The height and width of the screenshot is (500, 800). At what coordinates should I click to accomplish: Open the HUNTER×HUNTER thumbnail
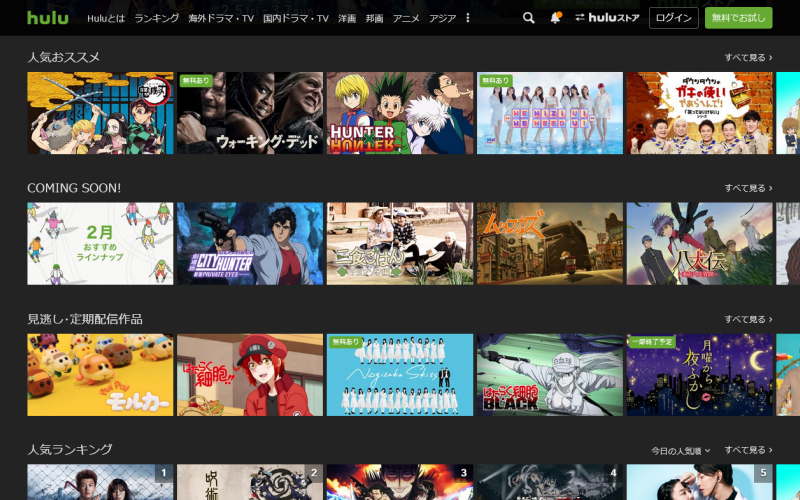coord(400,113)
